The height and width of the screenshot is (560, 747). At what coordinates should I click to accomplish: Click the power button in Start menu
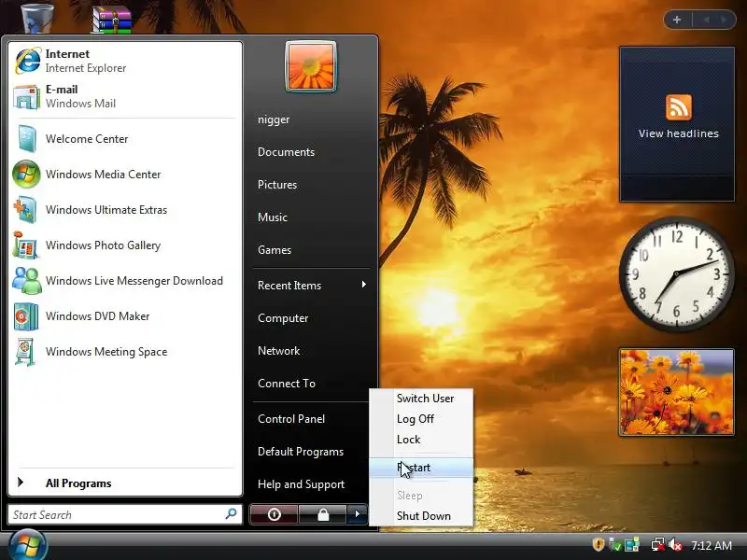274,514
